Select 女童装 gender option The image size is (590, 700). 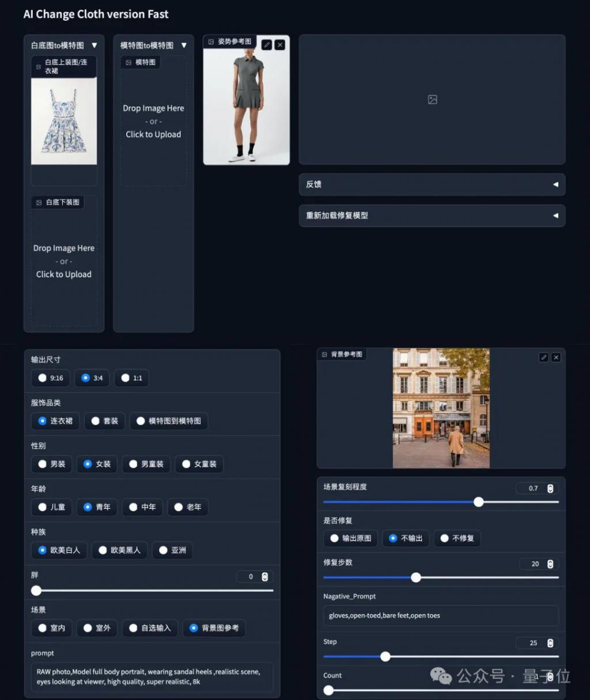[199, 464]
